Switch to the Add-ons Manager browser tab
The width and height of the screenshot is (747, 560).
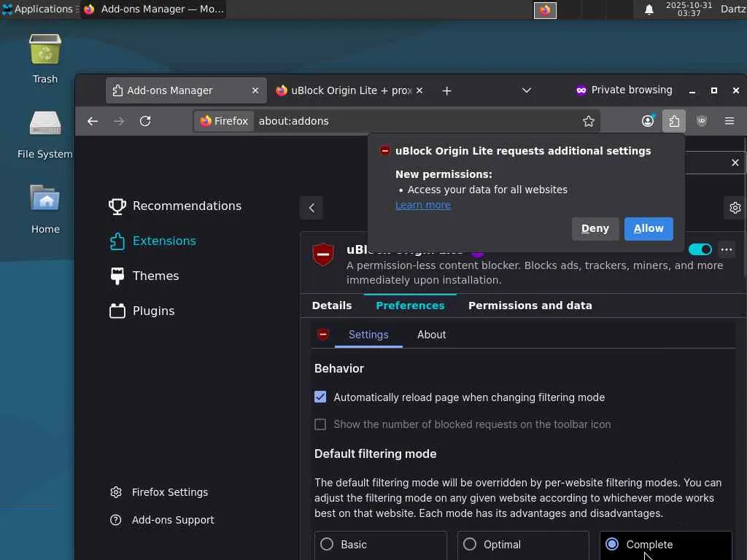[x=186, y=90]
